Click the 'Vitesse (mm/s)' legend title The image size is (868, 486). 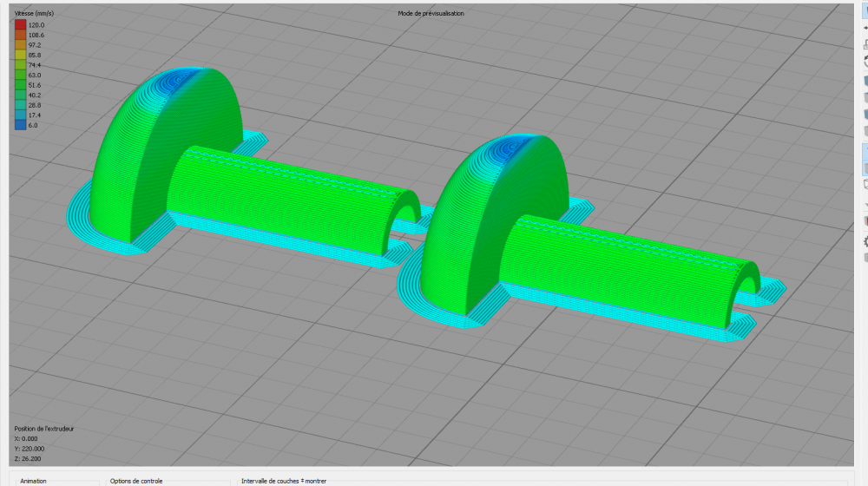pyautogui.click(x=34, y=13)
